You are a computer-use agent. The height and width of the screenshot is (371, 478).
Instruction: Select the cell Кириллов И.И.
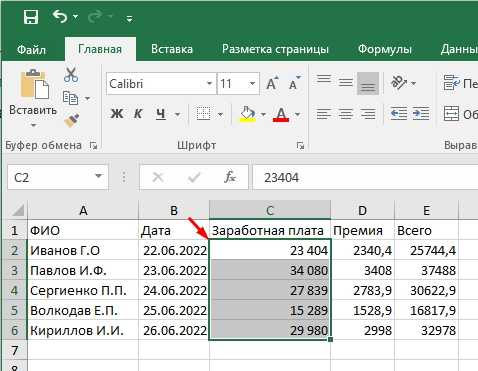click(83, 330)
